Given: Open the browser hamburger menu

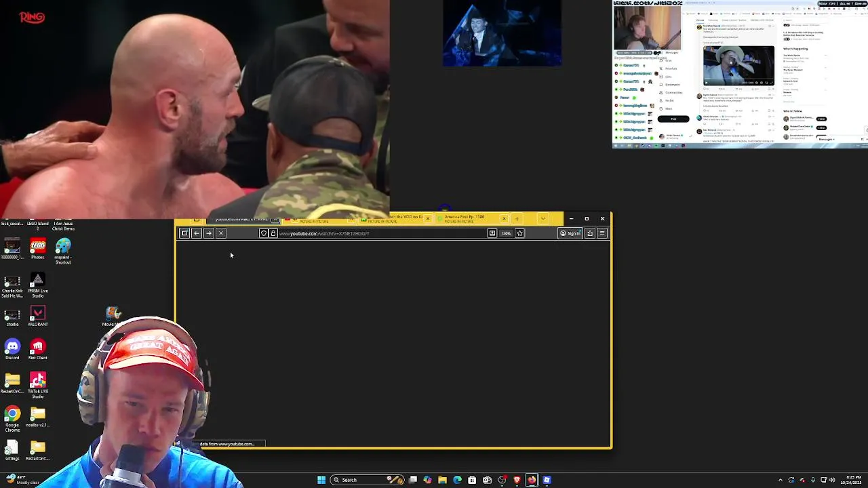Looking at the screenshot, I should pos(602,233).
